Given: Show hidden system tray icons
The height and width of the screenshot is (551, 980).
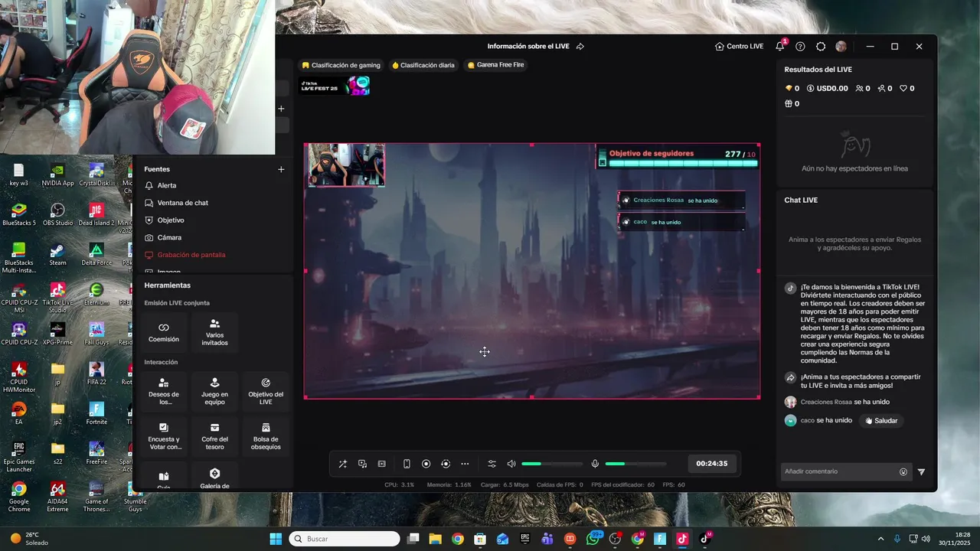Looking at the screenshot, I should (x=880, y=539).
